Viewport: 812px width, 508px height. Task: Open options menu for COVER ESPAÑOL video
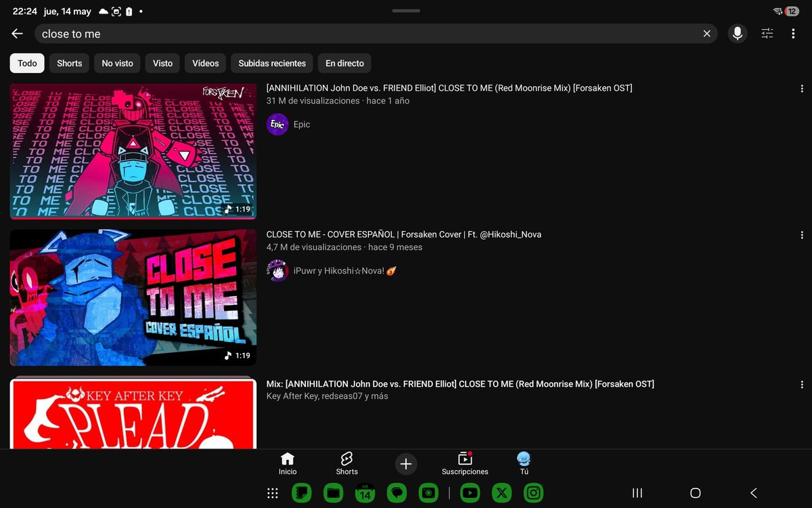(802, 235)
